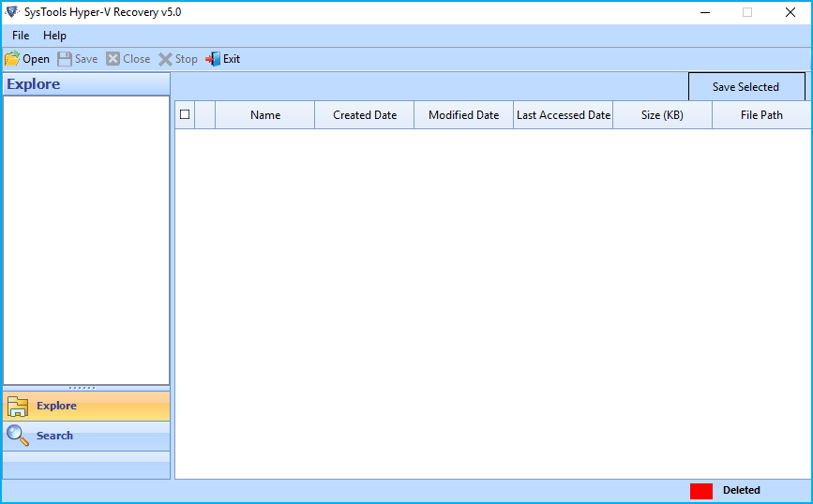
Task: Click the magnifying glass Search icon
Action: click(x=18, y=436)
